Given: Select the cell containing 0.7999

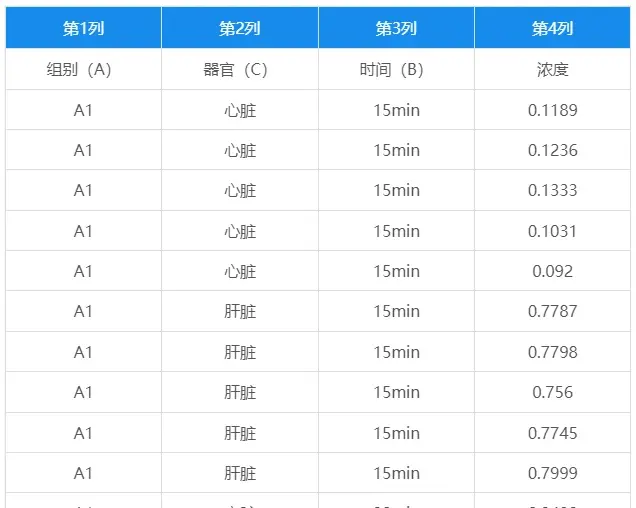Looking at the screenshot, I should click(553, 473).
